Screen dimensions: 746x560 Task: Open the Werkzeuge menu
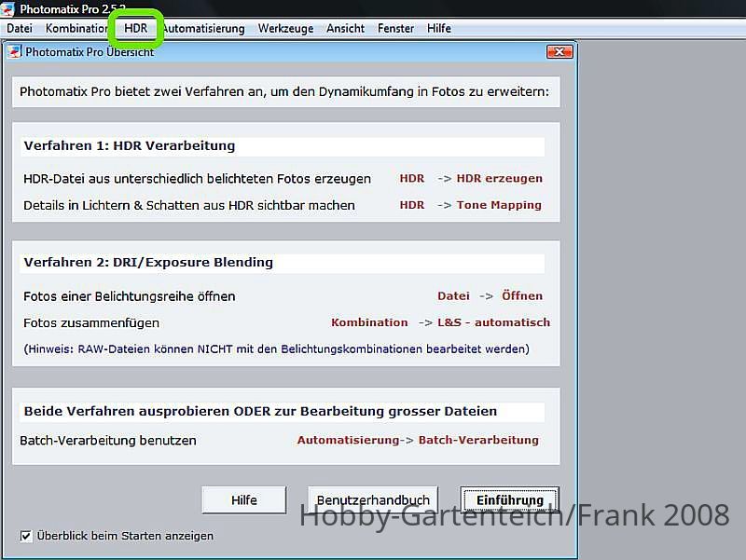[285, 29]
